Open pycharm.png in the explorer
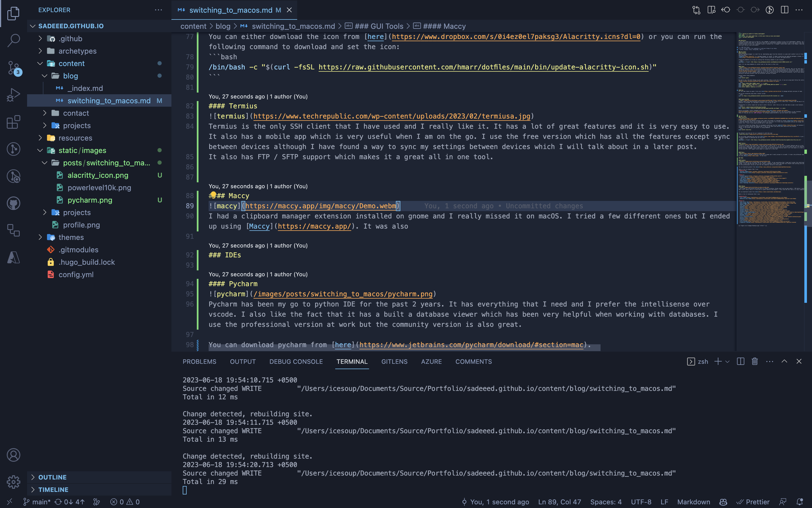The width and height of the screenshot is (812, 508). pyautogui.click(x=99, y=200)
